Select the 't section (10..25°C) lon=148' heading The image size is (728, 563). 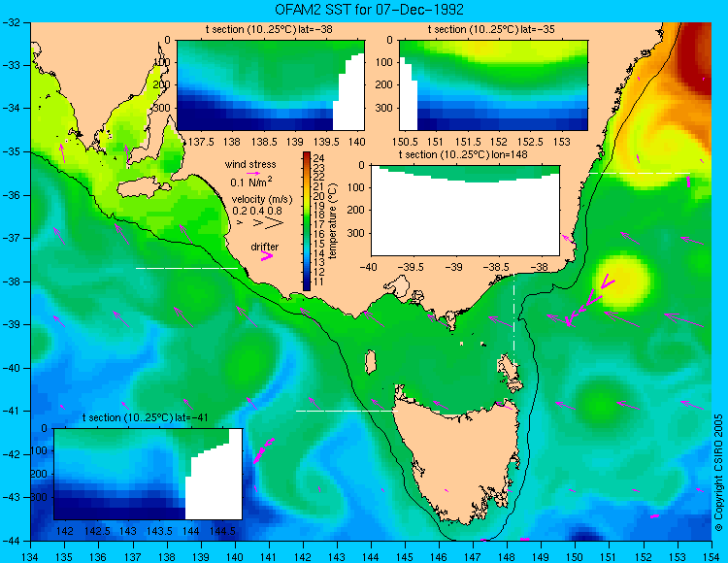463,154
